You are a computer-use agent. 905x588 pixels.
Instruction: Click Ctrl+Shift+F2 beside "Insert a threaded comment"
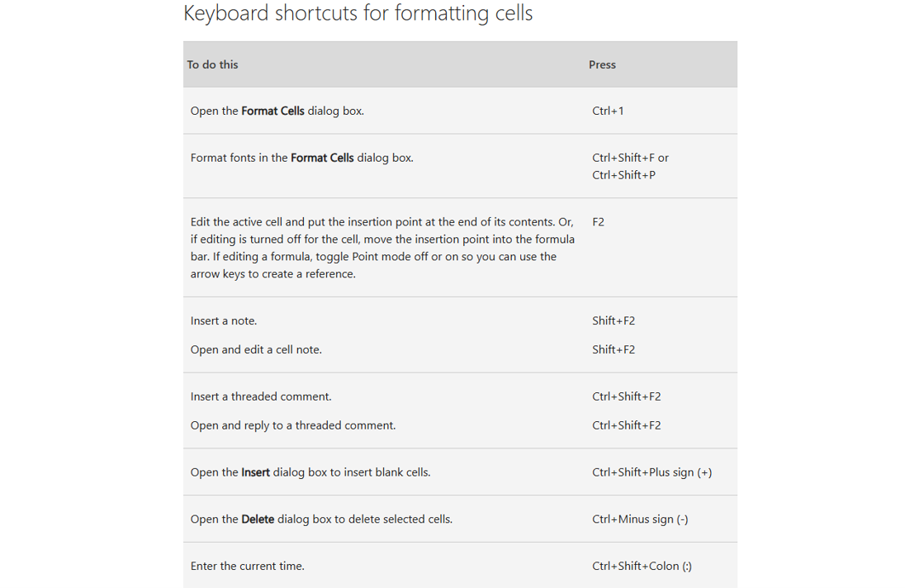tap(626, 396)
